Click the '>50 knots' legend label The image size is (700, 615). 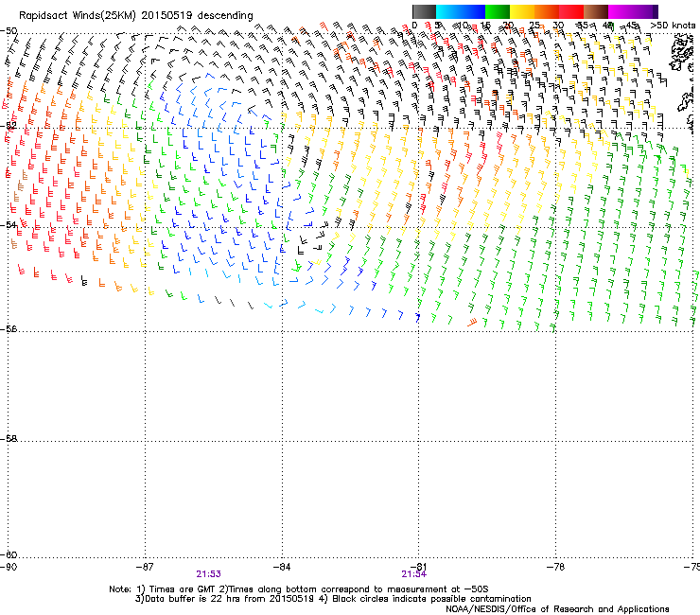pos(673,26)
